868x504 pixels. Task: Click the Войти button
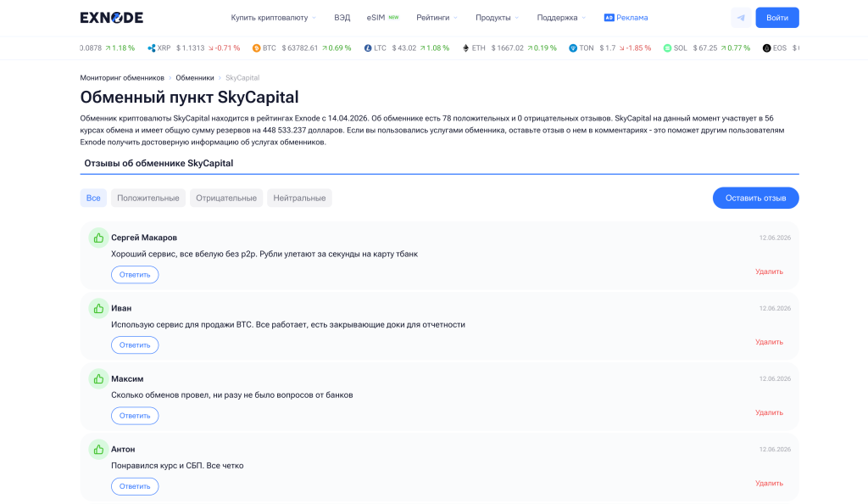777,18
